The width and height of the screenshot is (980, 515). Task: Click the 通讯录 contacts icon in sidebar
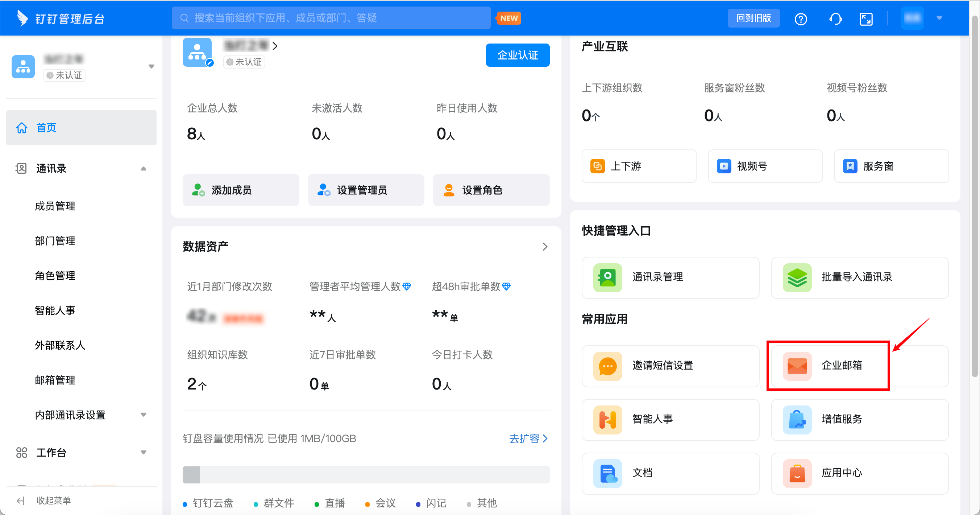point(21,168)
